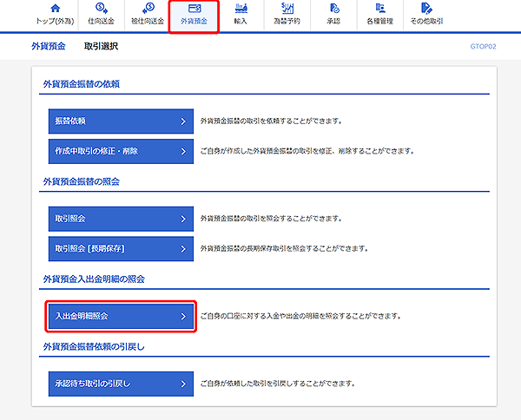Image resolution: width=521 pixels, height=420 pixels.
Task: Click the chevron arrow on 振替依頼
Action: click(183, 121)
